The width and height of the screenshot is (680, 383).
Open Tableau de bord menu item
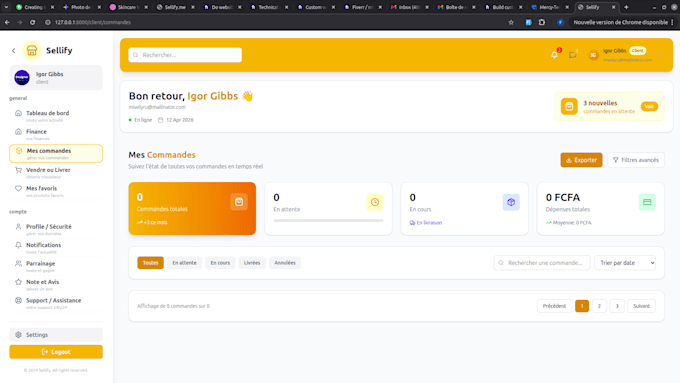56,116
